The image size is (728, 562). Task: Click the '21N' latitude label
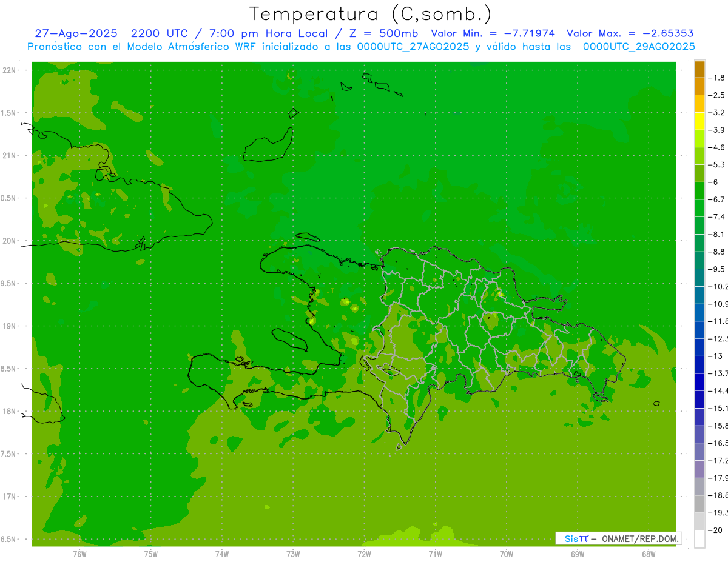8,155
